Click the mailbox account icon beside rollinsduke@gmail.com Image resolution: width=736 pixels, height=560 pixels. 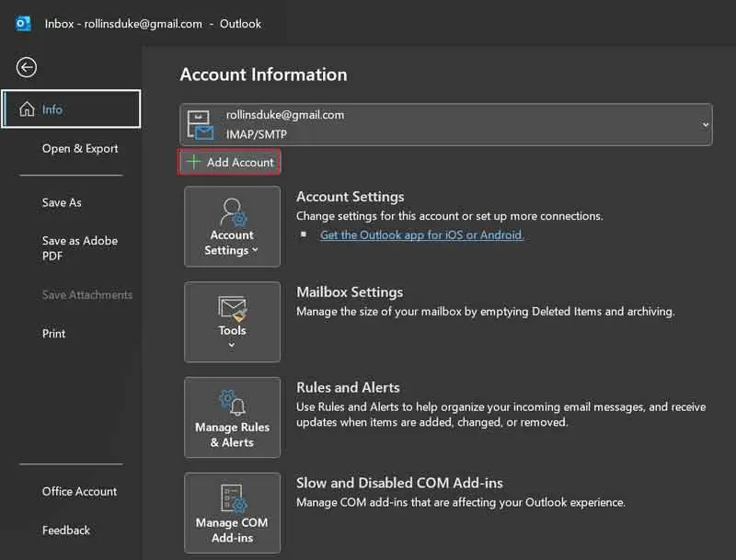(x=200, y=125)
